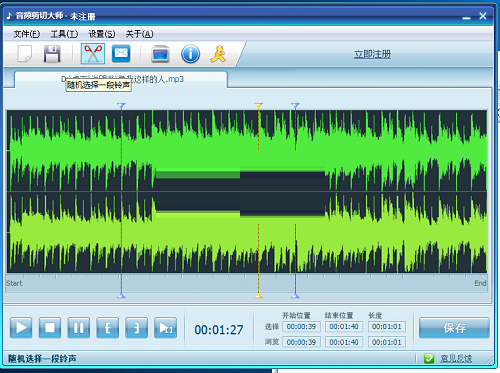Click the play button
Screen dimensions: 500x373
click(x=21, y=328)
